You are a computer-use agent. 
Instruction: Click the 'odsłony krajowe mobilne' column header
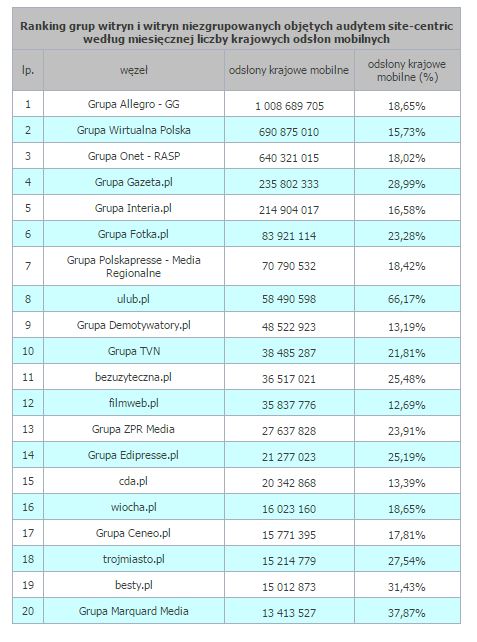(x=289, y=70)
